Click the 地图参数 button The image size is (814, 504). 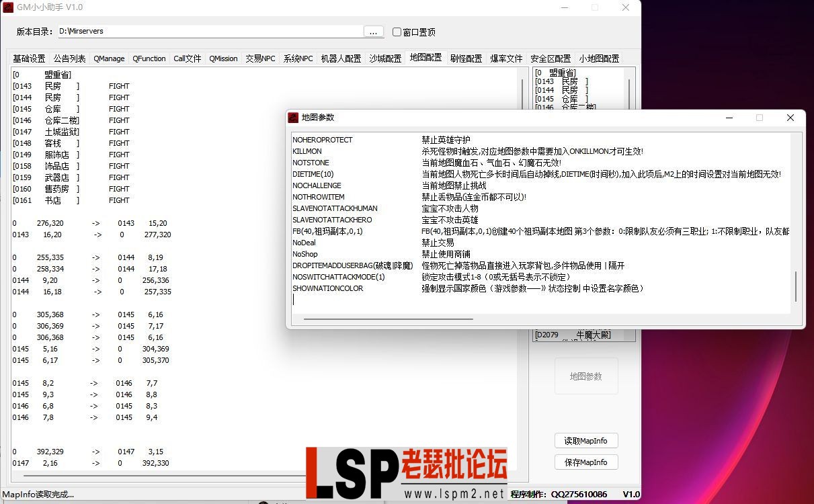(x=585, y=376)
